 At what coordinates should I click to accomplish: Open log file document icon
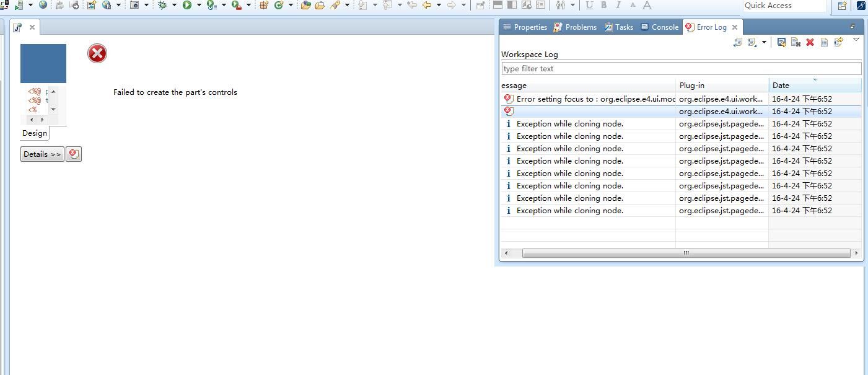click(x=824, y=42)
